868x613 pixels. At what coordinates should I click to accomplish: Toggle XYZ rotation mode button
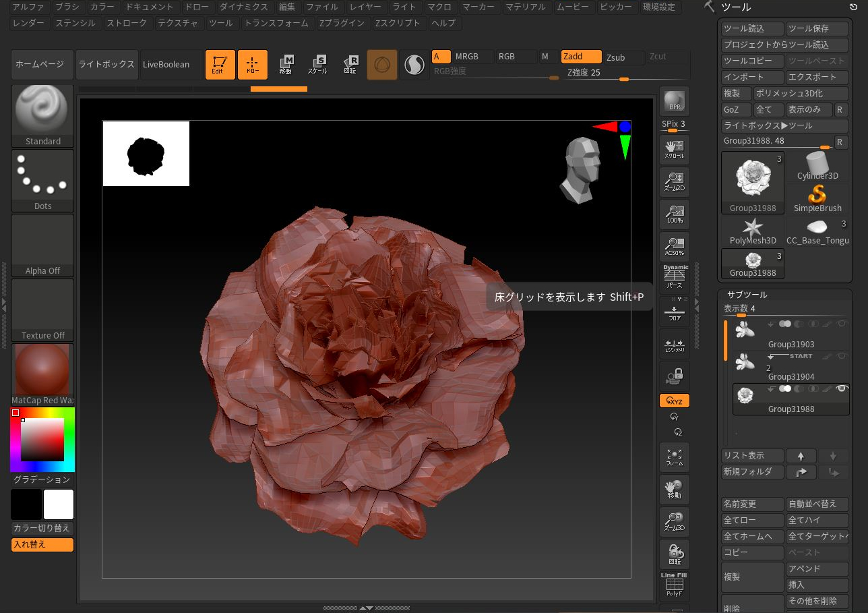(x=675, y=401)
